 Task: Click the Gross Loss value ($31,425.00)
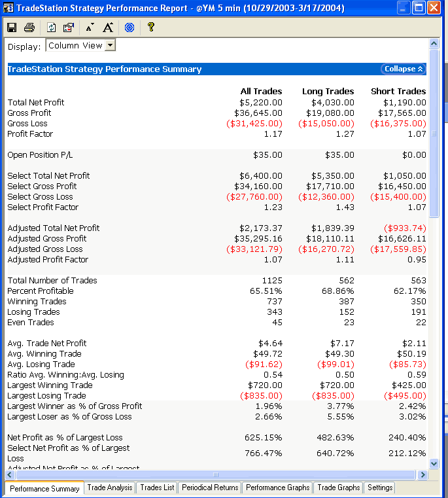click(254, 123)
